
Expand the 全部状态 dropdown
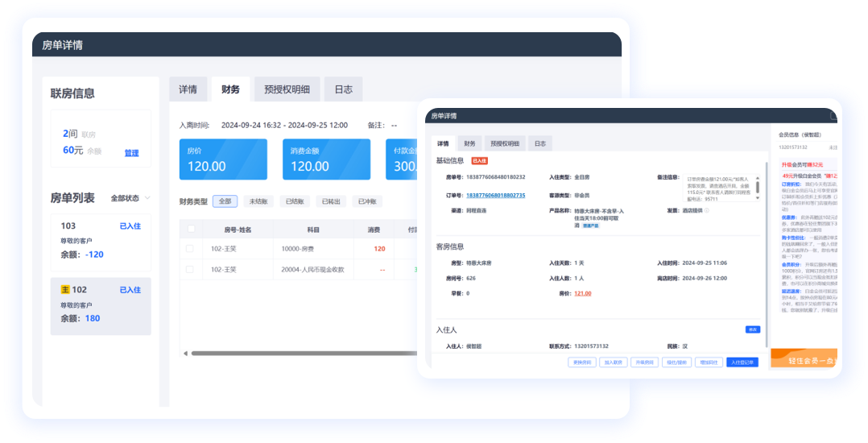pyautogui.click(x=130, y=198)
